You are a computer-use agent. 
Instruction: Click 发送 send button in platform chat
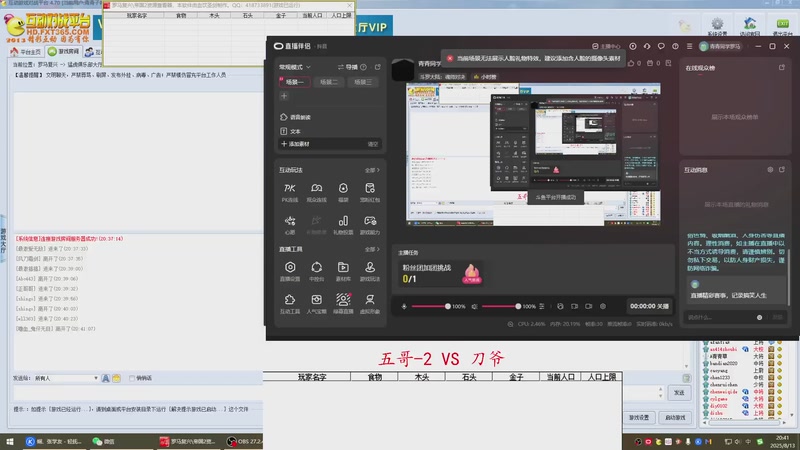click(679, 392)
